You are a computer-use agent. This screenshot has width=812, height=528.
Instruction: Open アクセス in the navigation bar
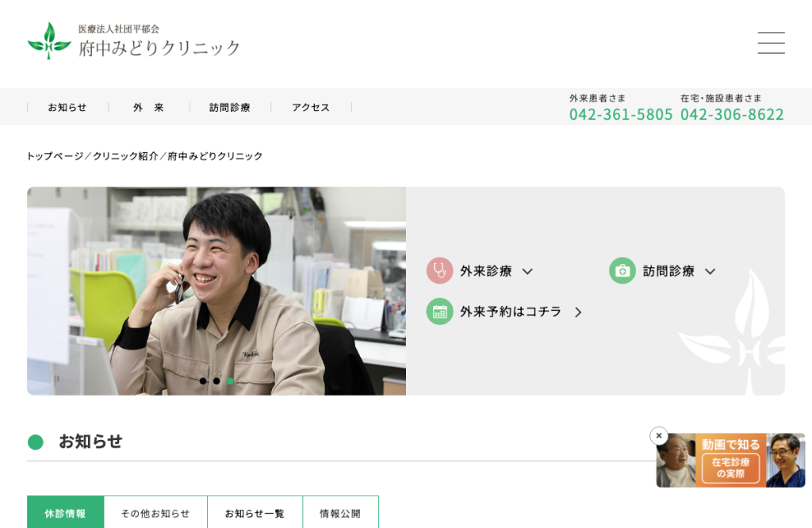311,107
